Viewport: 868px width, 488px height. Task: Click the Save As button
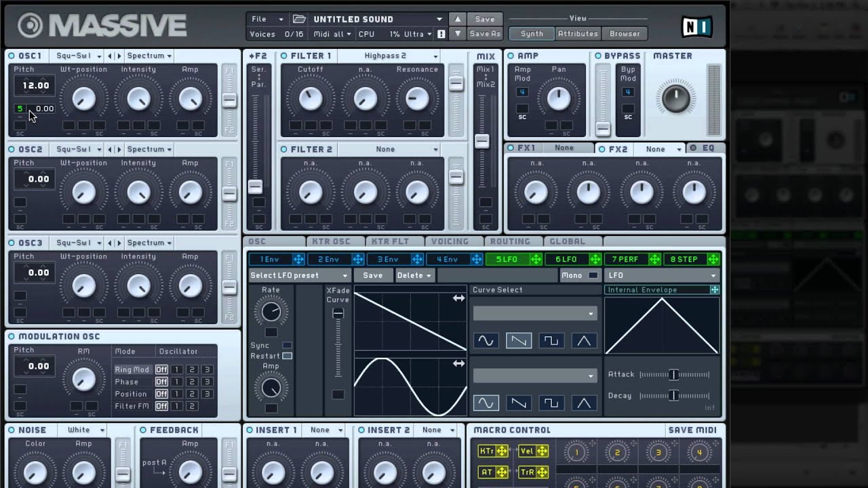(x=485, y=34)
